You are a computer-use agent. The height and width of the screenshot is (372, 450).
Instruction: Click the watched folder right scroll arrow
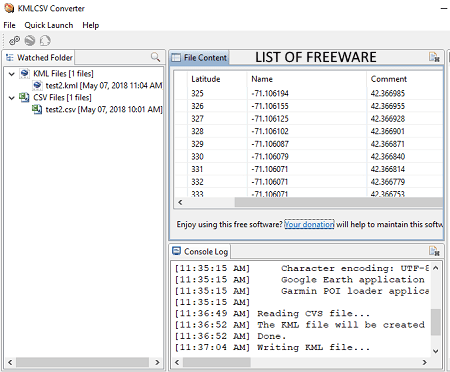[157, 362]
